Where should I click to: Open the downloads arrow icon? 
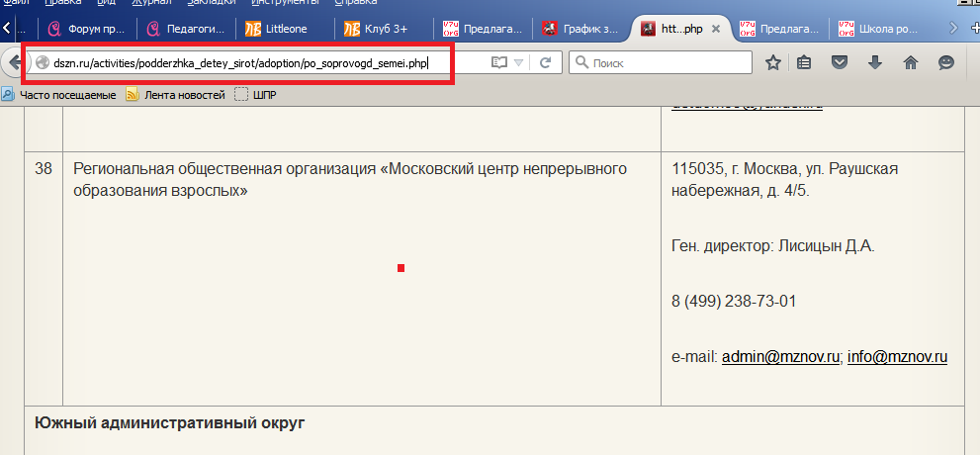[875, 63]
